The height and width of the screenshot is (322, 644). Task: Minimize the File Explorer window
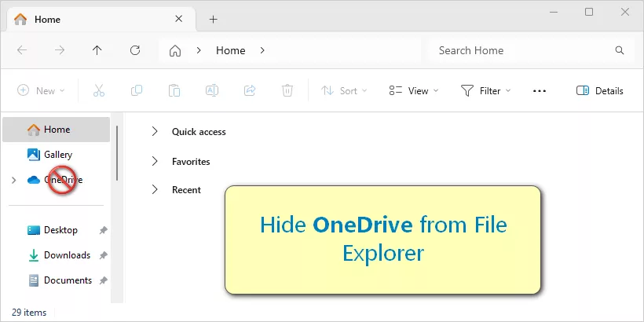pyautogui.click(x=553, y=13)
